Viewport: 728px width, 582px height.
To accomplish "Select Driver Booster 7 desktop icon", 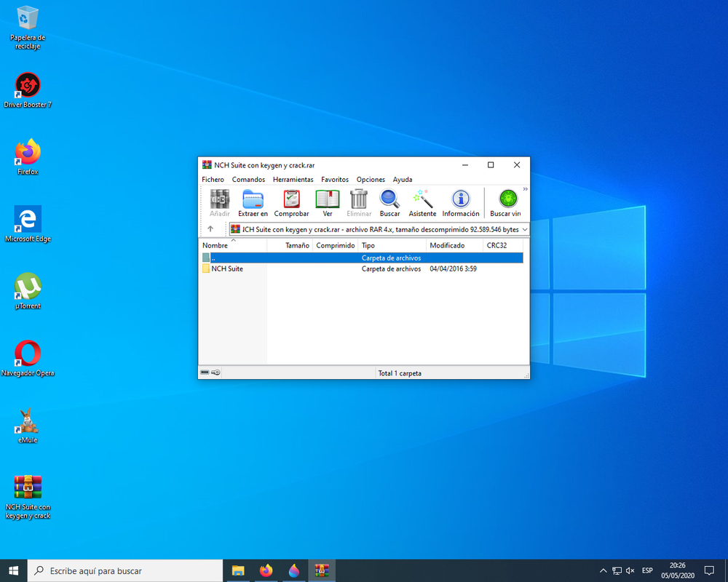I will coord(28,90).
